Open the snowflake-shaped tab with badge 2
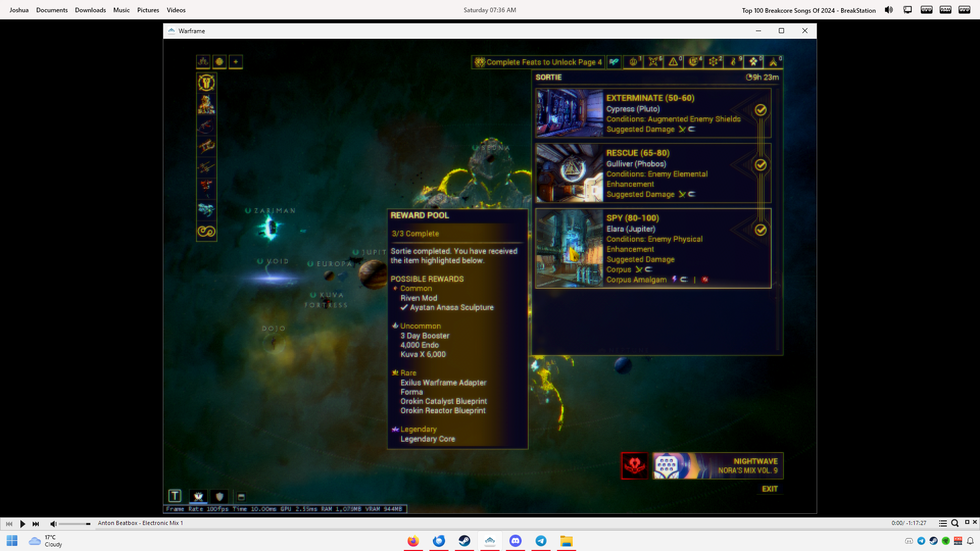The width and height of the screenshot is (980, 551). (714, 62)
